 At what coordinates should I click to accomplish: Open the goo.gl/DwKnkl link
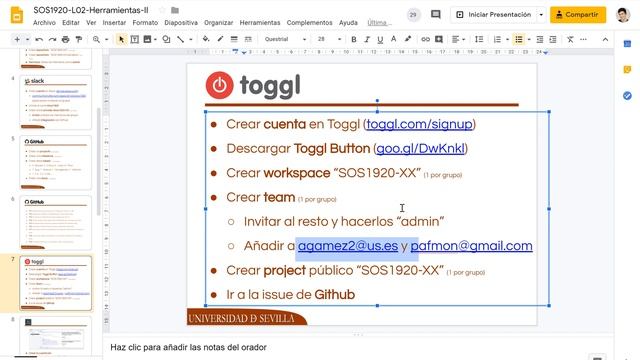(420, 148)
